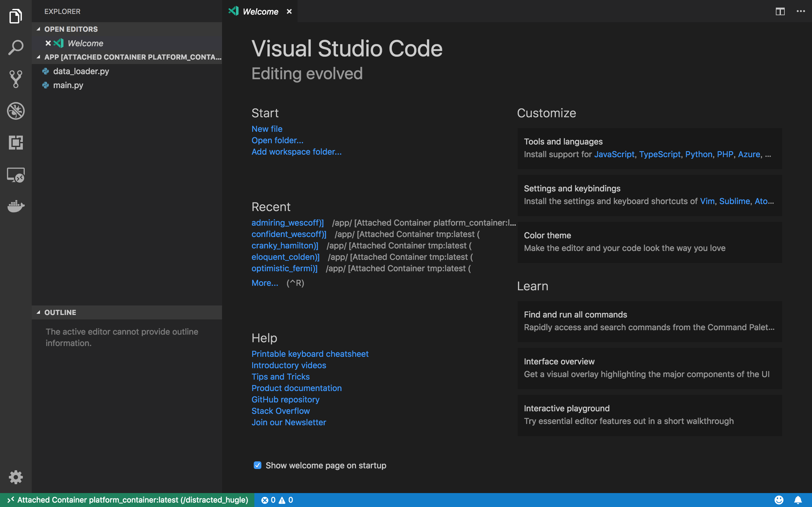The image size is (812, 507).
Task: Open the Search view in activity bar
Action: (16, 47)
